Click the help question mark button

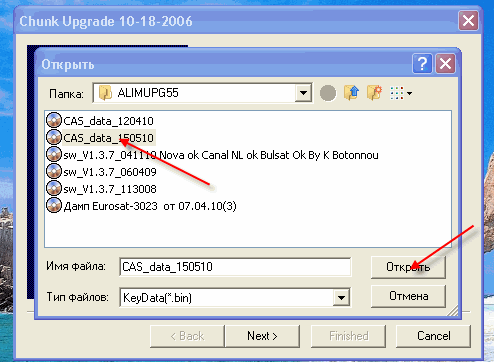coord(422,63)
